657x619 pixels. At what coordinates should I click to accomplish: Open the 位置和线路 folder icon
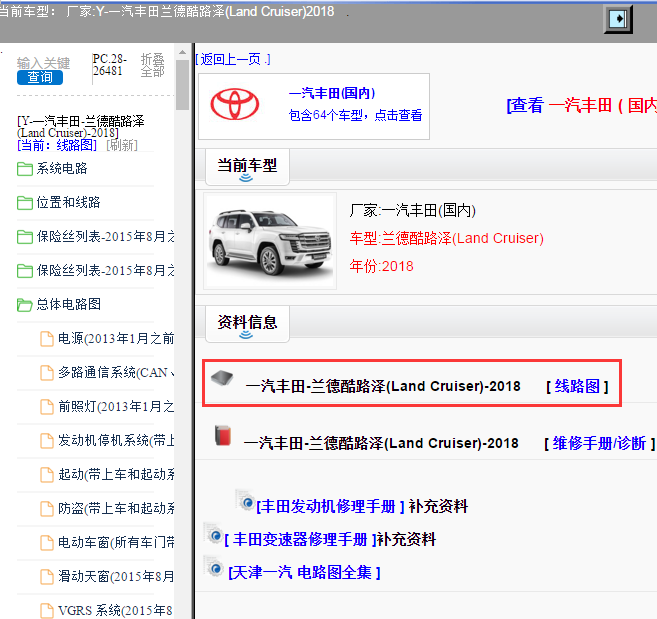pos(25,203)
